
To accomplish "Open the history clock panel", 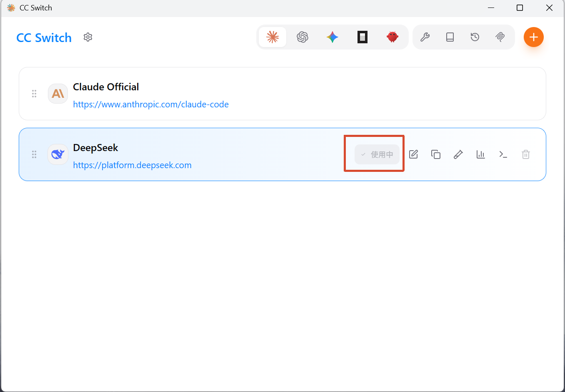I will (475, 37).
